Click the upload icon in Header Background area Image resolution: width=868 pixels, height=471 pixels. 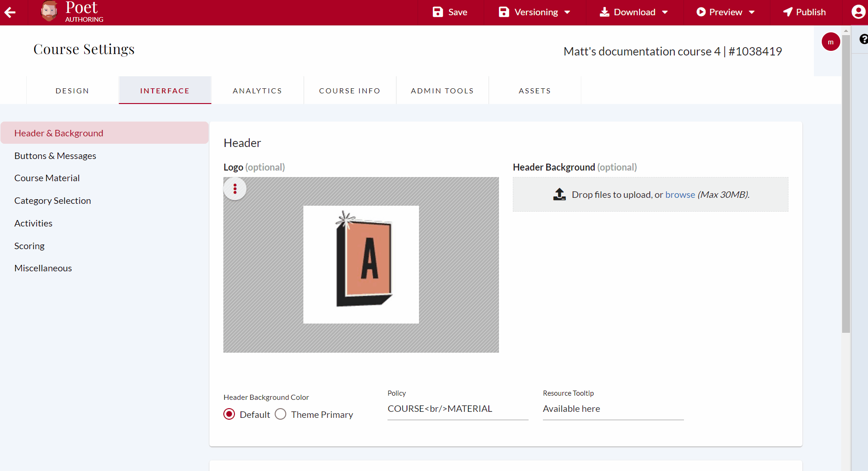(560, 194)
